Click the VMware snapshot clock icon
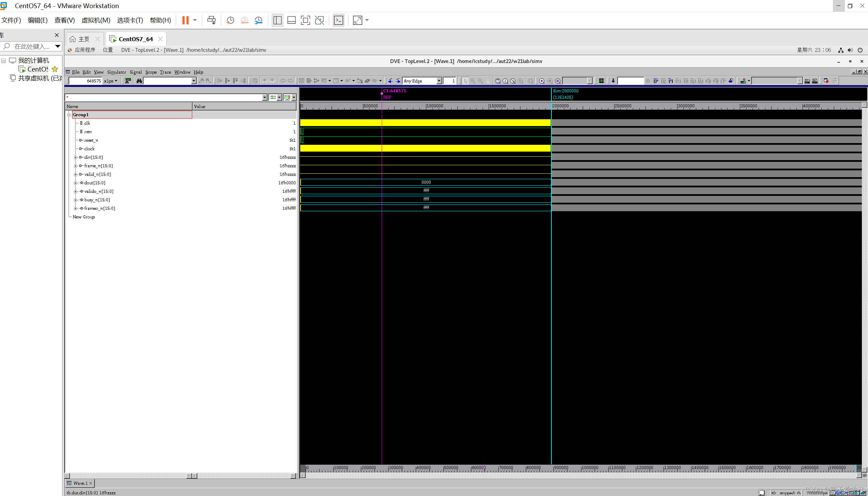This screenshot has width=868, height=496. click(230, 20)
